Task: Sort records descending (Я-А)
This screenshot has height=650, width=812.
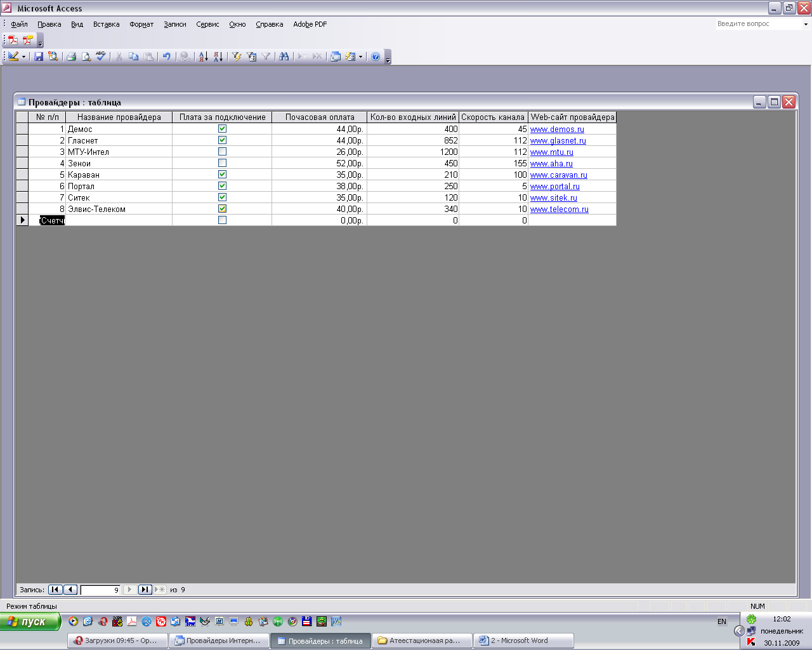Action: pyautogui.click(x=218, y=56)
